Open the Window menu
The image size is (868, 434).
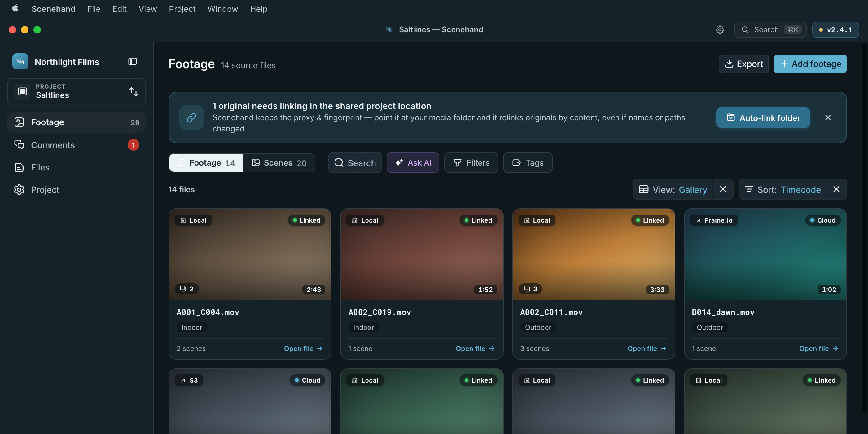[x=222, y=9]
